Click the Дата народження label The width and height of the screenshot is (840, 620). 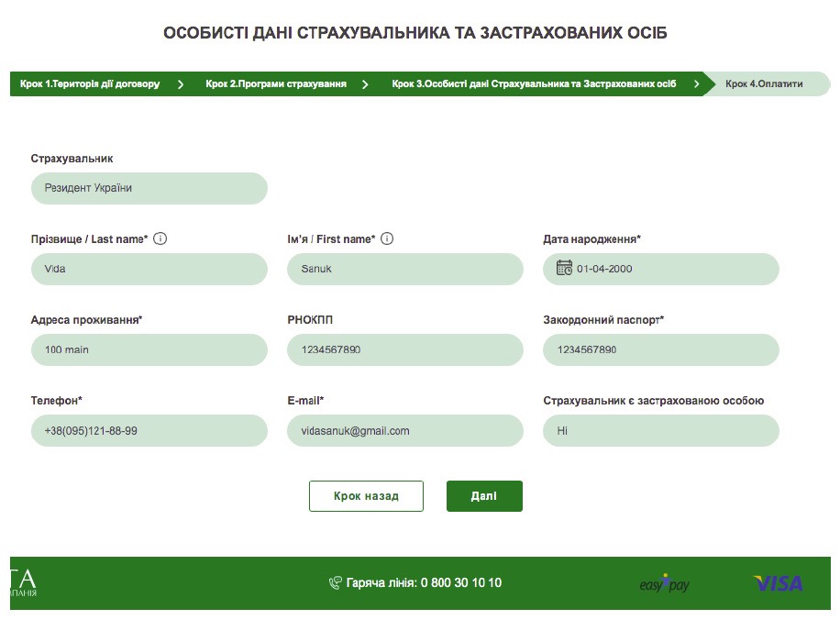592,239
